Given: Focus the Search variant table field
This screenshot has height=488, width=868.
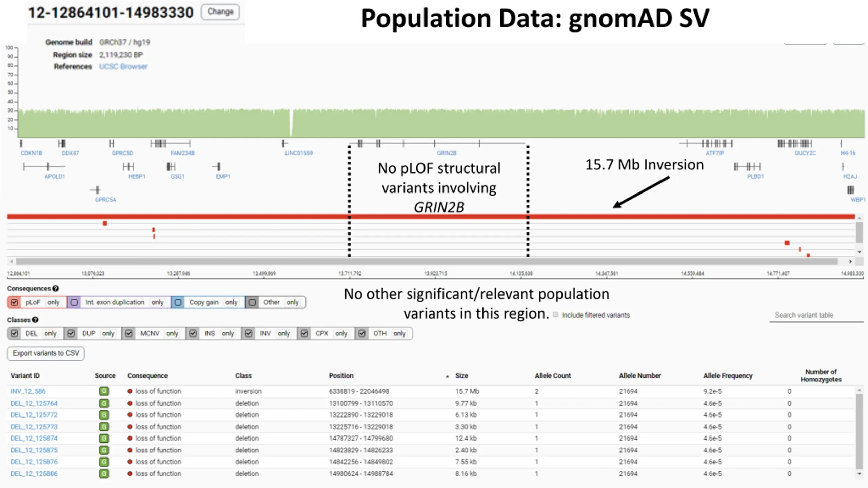Looking at the screenshot, I should pyautogui.click(x=816, y=315).
